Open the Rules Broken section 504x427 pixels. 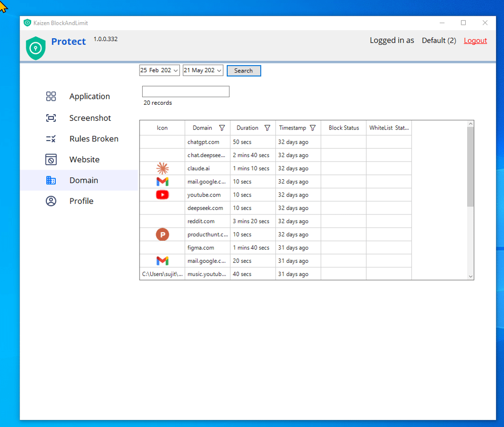tap(94, 139)
